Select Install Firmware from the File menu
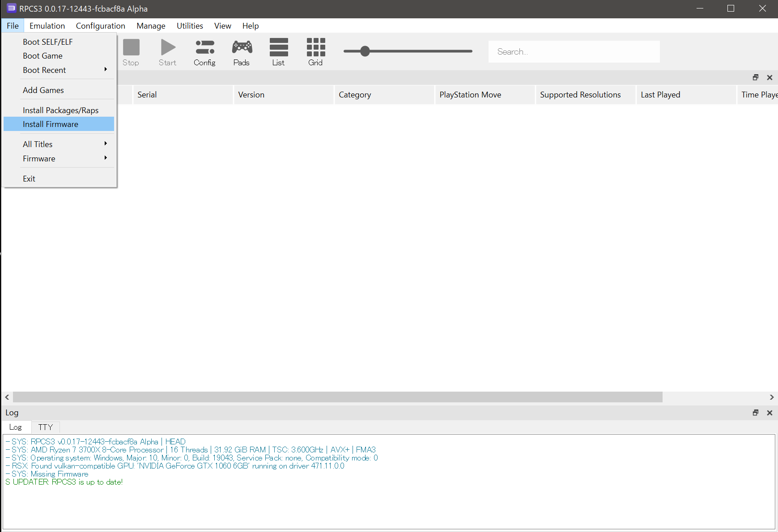The height and width of the screenshot is (532, 778). pyautogui.click(x=51, y=124)
